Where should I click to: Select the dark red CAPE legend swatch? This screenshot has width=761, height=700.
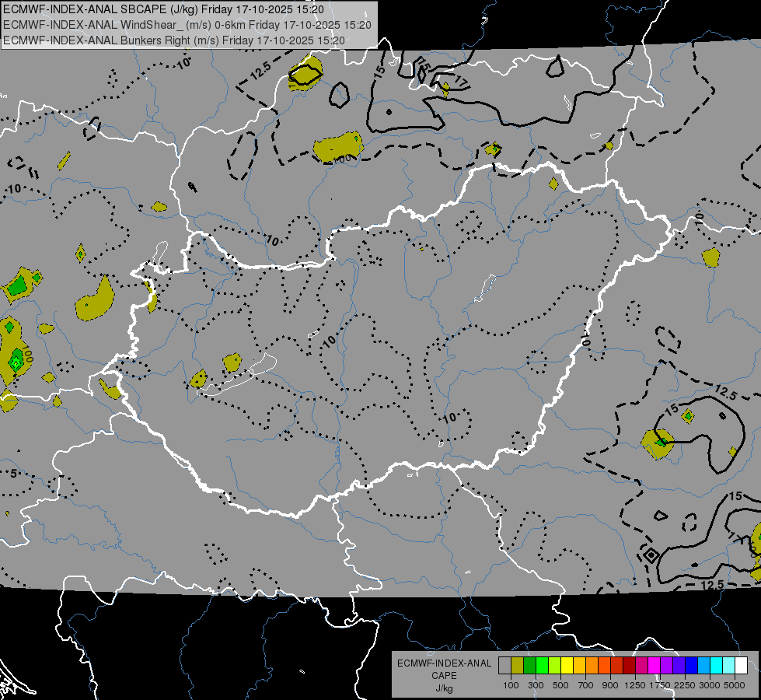coord(630,665)
